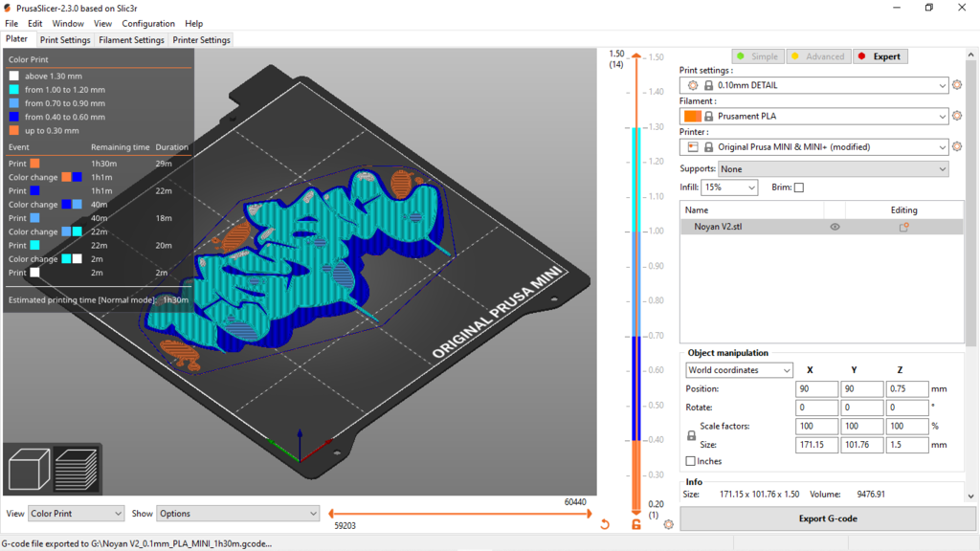Image resolution: width=980 pixels, height=551 pixels.
Task: Enable the Brim checkbox
Action: (x=799, y=187)
